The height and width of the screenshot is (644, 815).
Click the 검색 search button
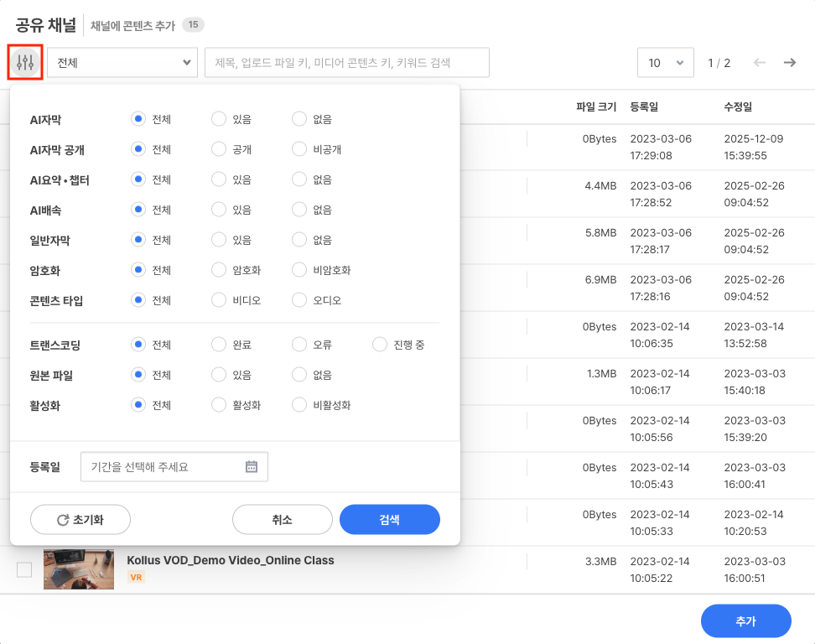[x=389, y=519]
